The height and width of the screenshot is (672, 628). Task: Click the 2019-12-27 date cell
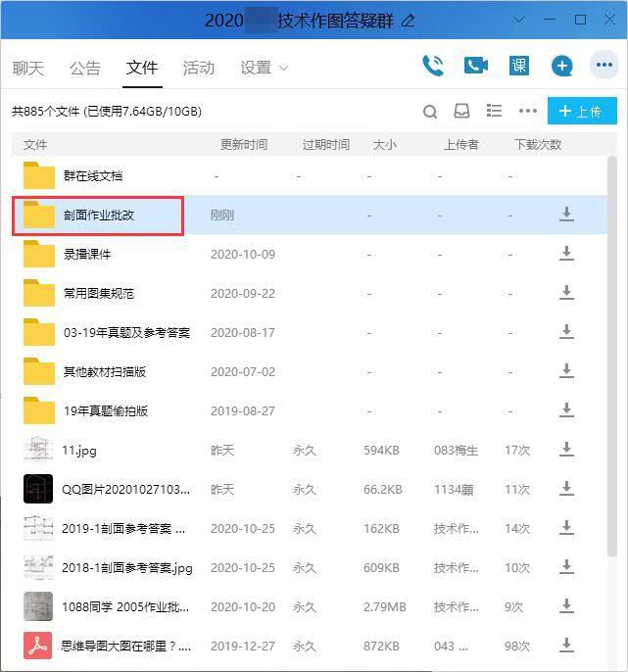(x=243, y=647)
